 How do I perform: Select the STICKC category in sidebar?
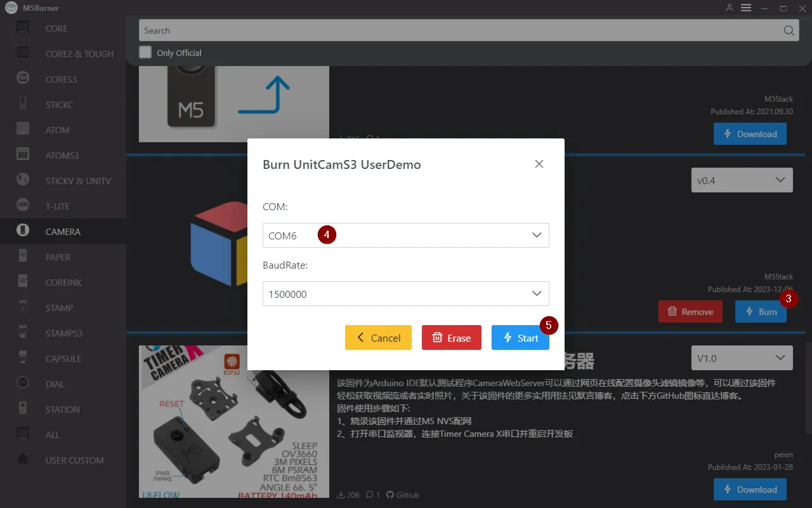[x=59, y=105]
